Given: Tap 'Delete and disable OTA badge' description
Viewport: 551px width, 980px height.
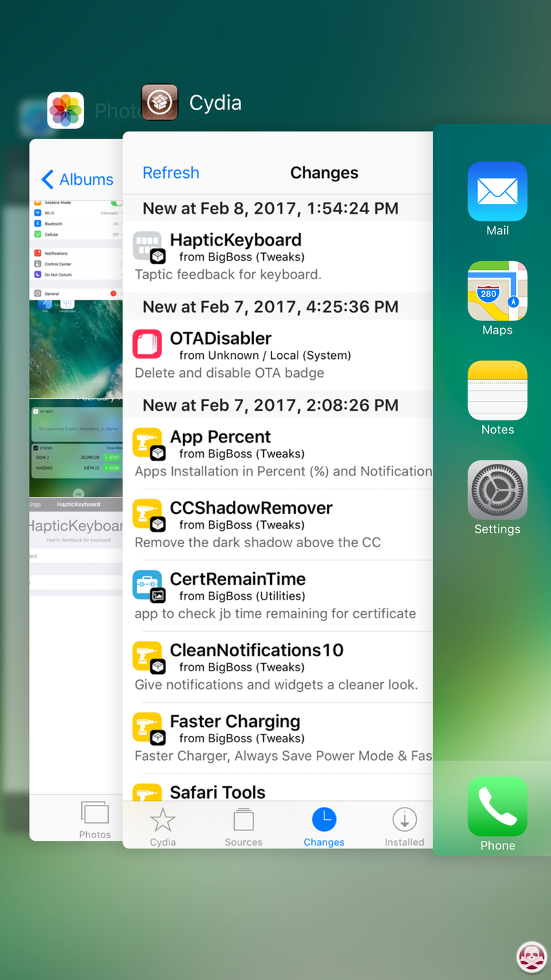Looking at the screenshot, I should point(229,373).
